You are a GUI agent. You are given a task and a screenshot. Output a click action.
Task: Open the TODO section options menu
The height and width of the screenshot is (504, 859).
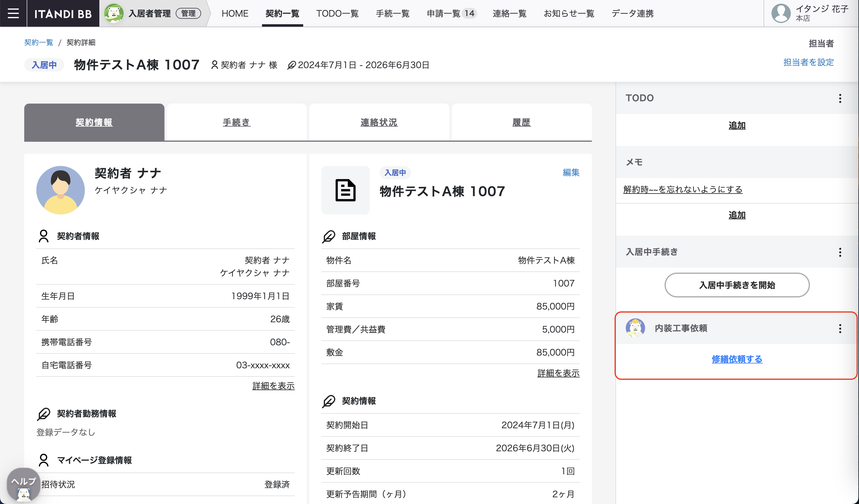[840, 98]
